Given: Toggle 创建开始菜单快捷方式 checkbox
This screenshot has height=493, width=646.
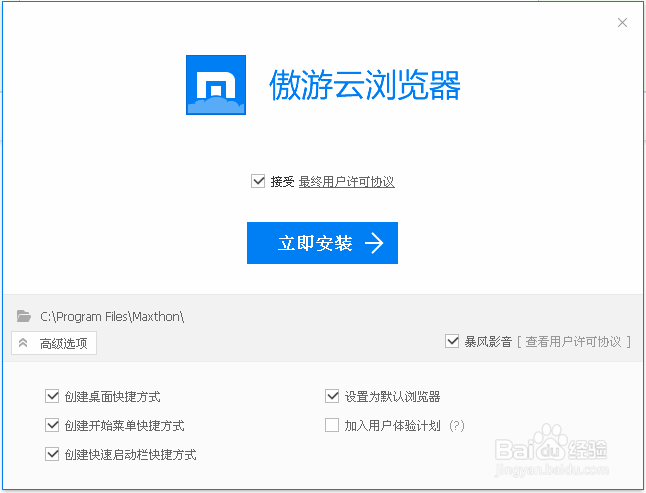Looking at the screenshot, I should click(52, 425).
